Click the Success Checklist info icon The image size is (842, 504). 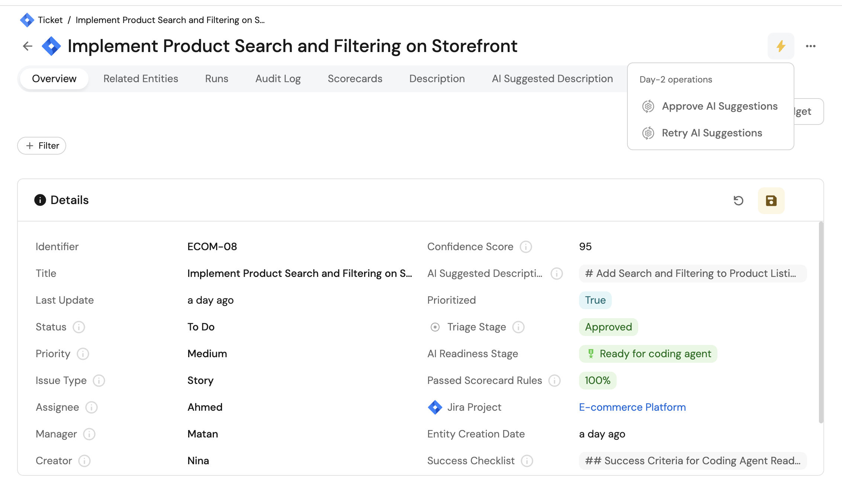[x=527, y=461]
